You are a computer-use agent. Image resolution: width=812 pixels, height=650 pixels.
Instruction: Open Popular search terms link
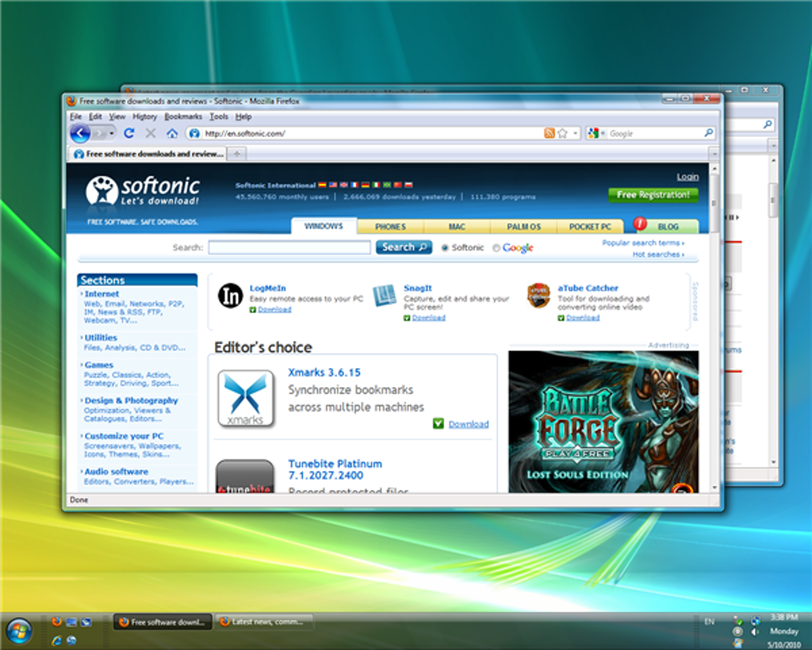click(x=642, y=243)
